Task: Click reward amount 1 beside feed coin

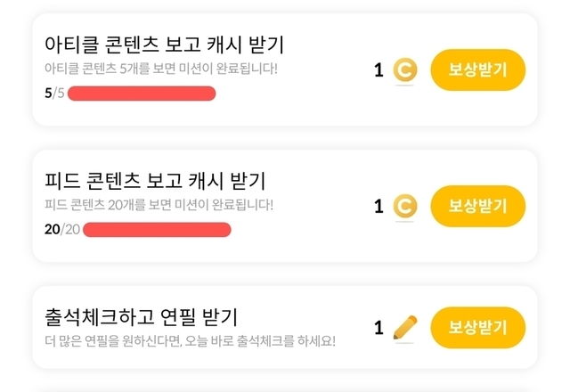Action: 379,207
